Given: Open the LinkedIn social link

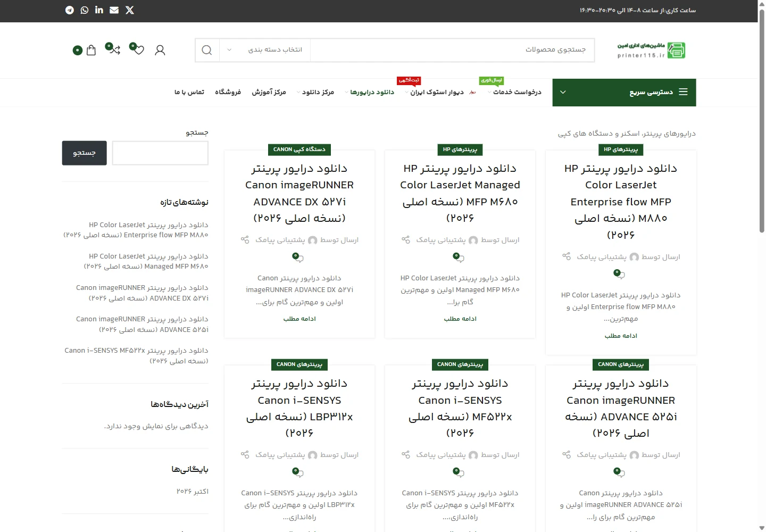Looking at the screenshot, I should (99, 10).
